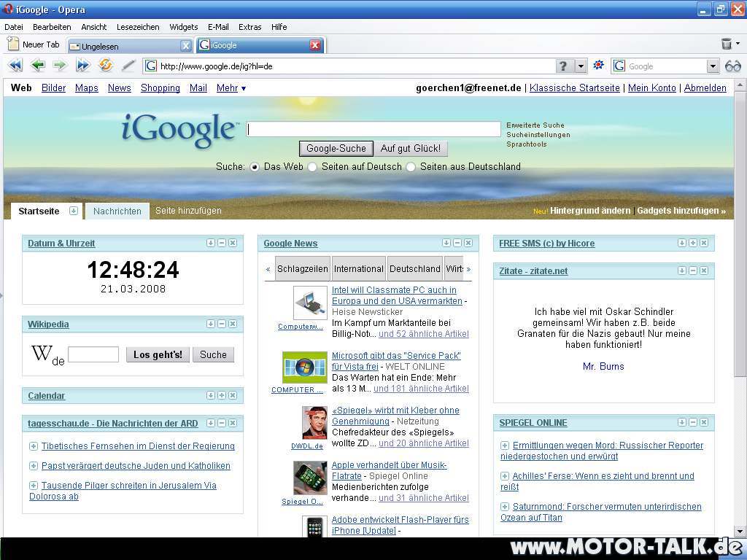This screenshot has width=747, height=560.
Task: Close the tagesschau.de gadget
Action: pos(233,423)
